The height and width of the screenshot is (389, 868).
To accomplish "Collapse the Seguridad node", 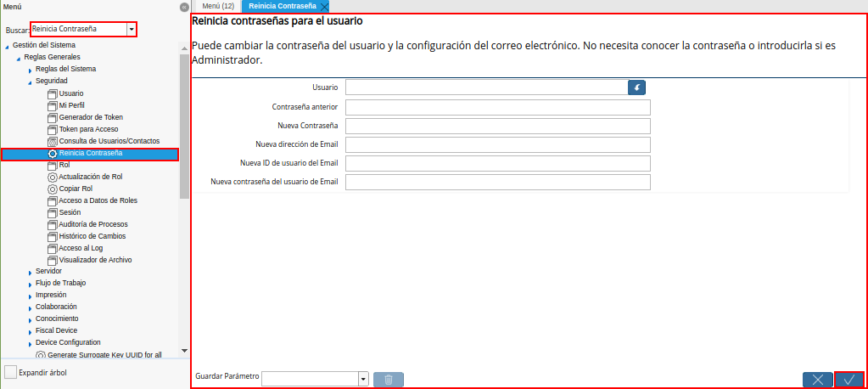I will pos(30,82).
